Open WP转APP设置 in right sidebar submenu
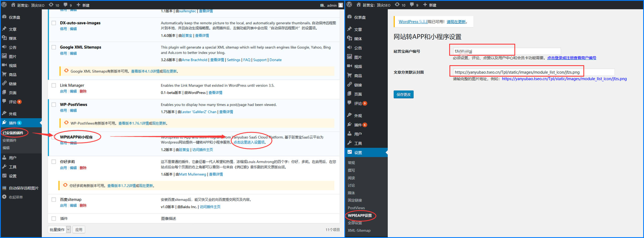The image size is (644, 238). click(x=360, y=216)
